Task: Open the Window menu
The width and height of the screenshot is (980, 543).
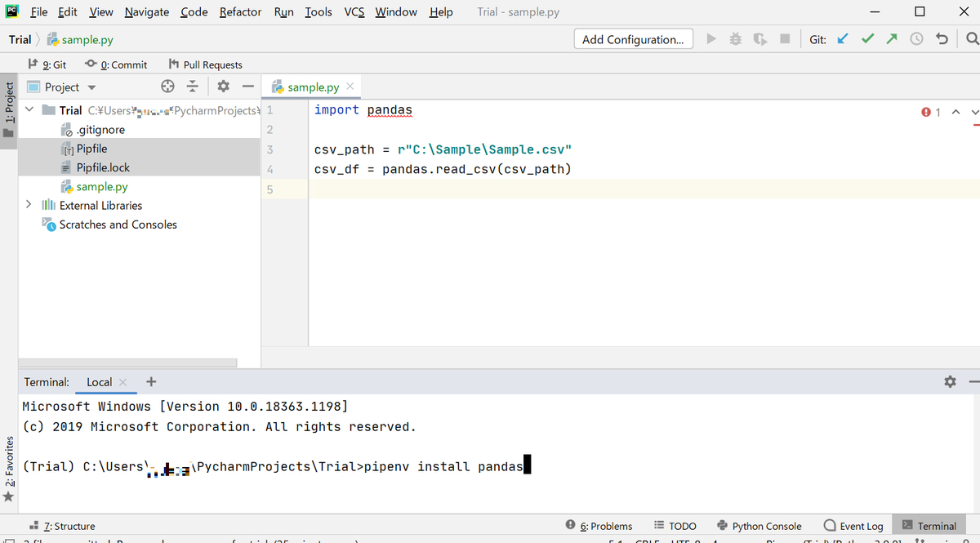Action: [395, 12]
